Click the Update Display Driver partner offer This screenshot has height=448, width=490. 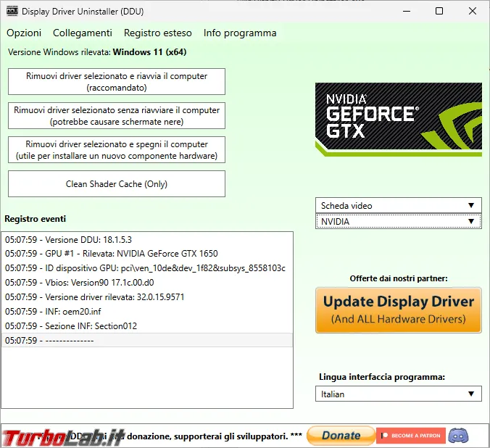(x=399, y=310)
